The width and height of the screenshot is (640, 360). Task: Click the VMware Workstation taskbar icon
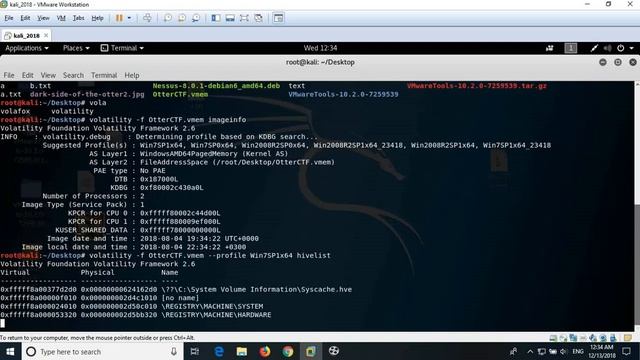click(311, 351)
